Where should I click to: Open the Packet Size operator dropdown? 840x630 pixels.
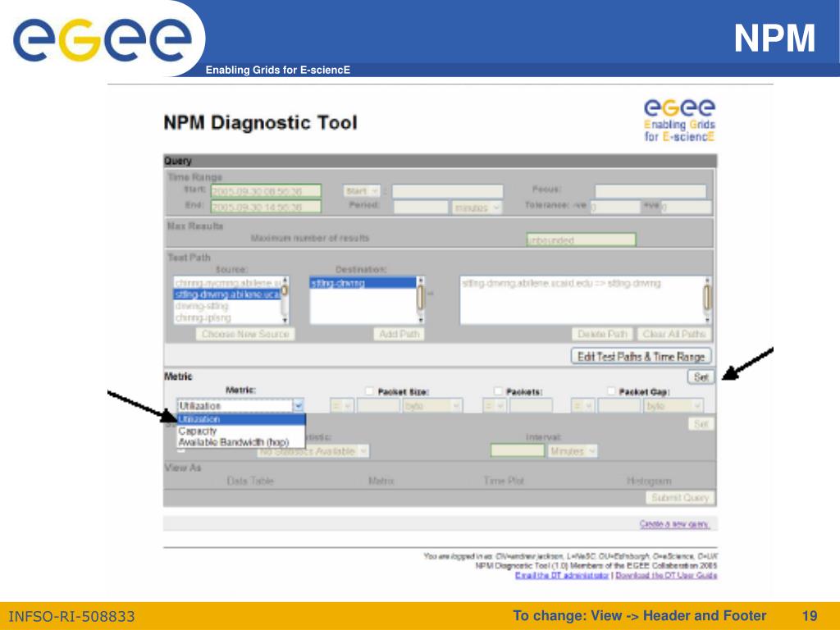(x=341, y=406)
